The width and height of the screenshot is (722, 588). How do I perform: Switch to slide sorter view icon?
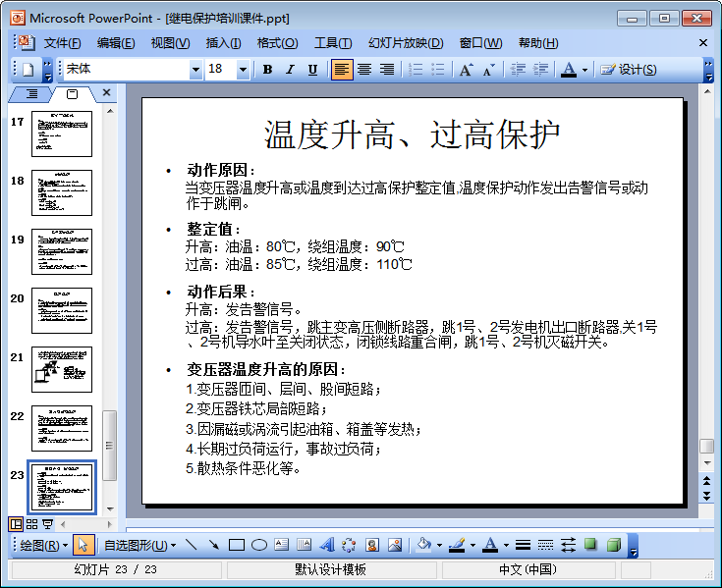31,524
